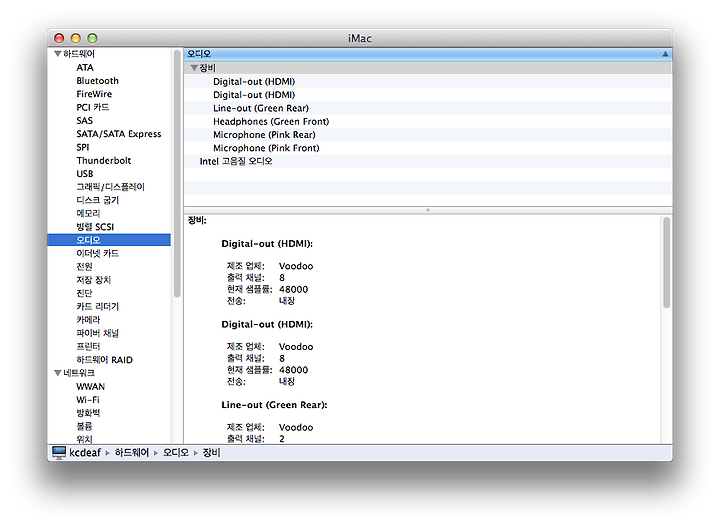Click the sort arrow in 오디오 header
The image size is (720, 527).
[665, 54]
